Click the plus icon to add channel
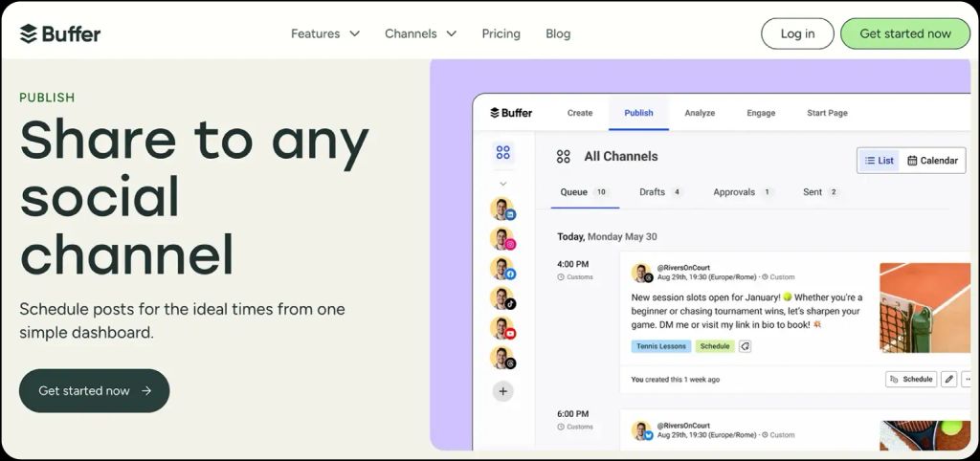This screenshot has height=461, width=980. click(503, 391)
